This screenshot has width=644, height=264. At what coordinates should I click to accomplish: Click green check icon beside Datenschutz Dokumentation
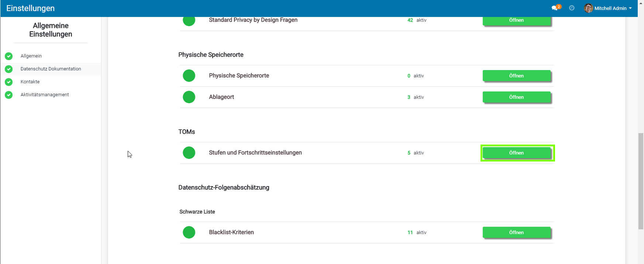(9, 69)
